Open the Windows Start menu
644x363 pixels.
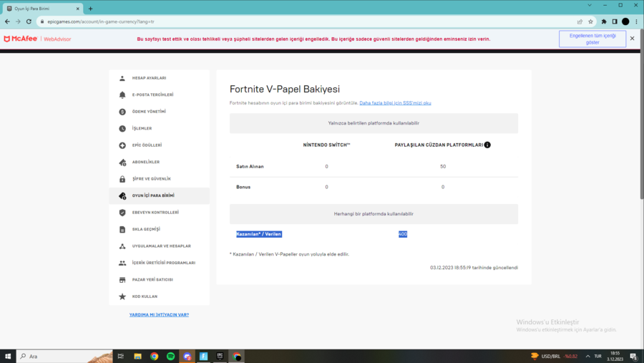click(8, 356)
